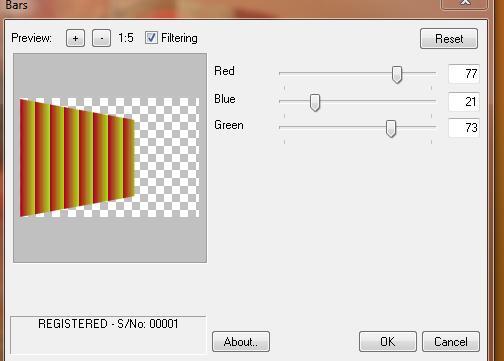This screenshot has height=361, width=504.
Task: Close the Bars dialog window
Action: pos(465,3)
